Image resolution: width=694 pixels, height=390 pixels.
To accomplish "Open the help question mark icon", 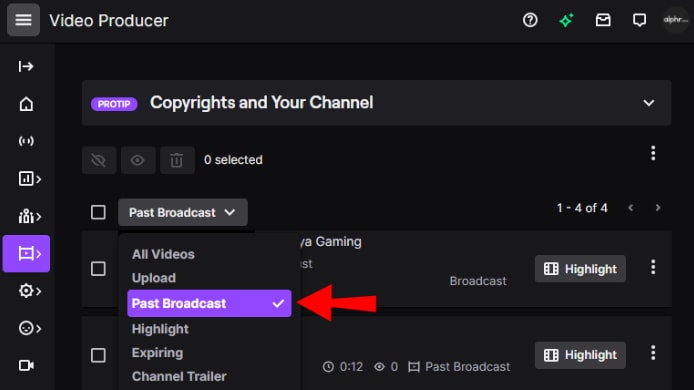I will pos(530,20).
